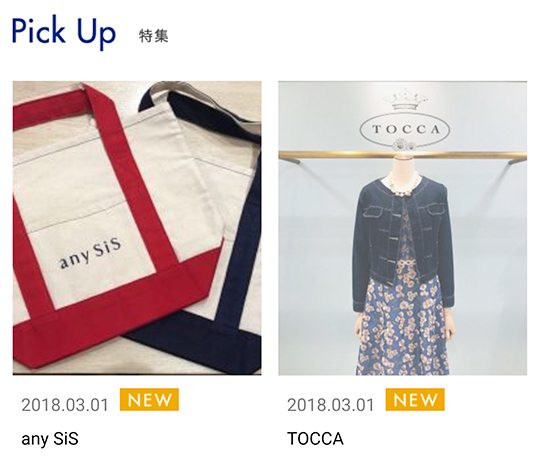The width and height of the screenshot is (540, 461).
Task: Click the any SiS article title link
Action: pyautogui.click(x=50, y=439)
